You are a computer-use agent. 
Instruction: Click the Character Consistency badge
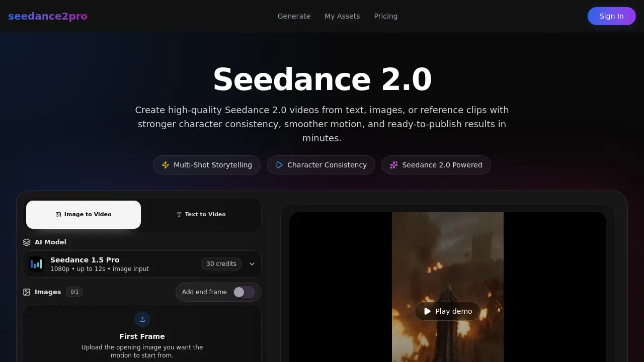click(321, 165)
